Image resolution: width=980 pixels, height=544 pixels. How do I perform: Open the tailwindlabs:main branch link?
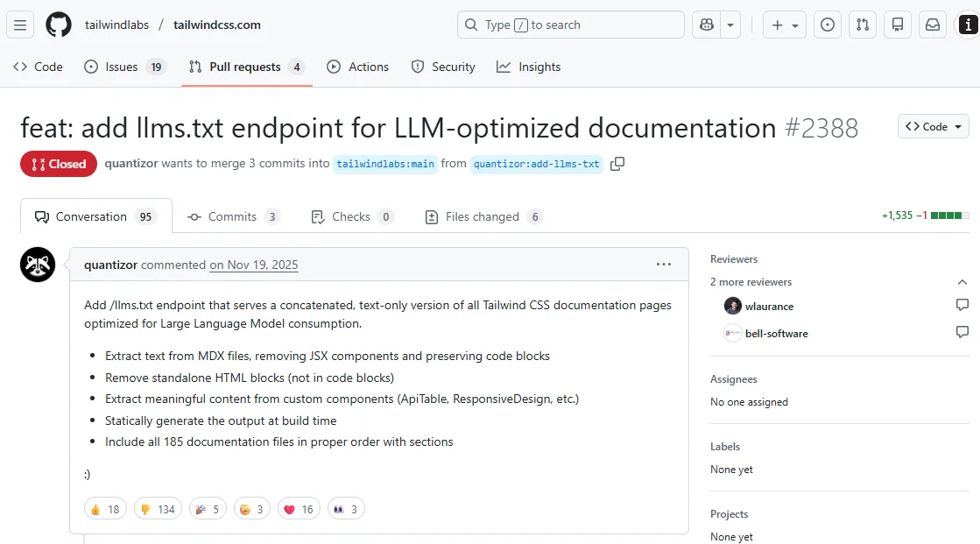385,164
